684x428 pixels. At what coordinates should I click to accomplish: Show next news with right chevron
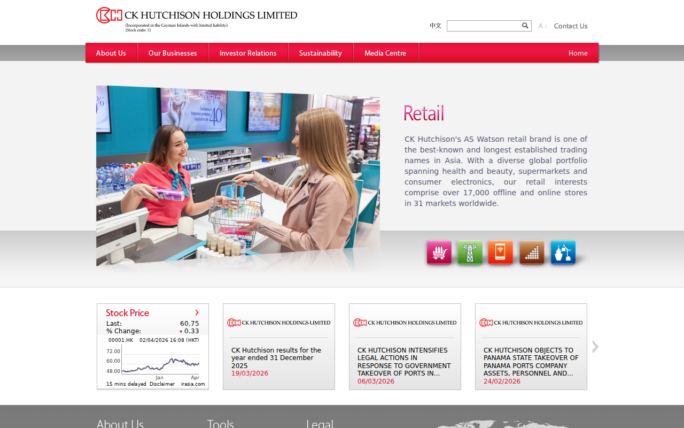point(595,347)
